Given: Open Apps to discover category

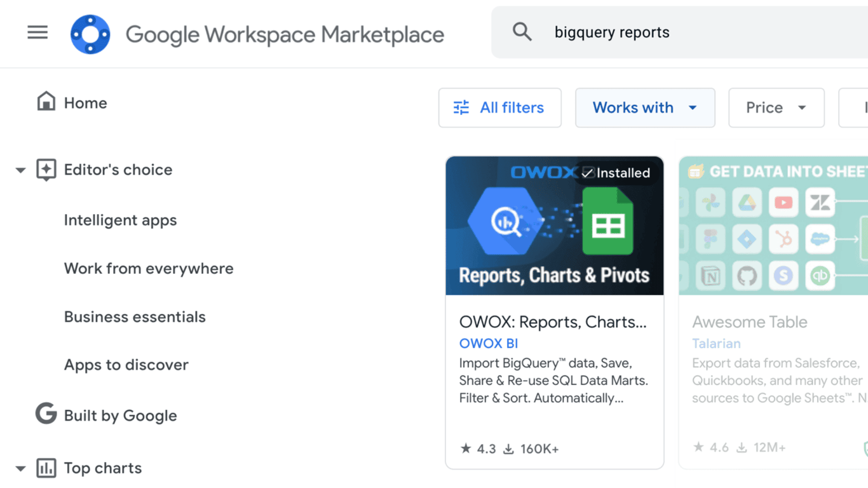Looking at the screenshot, I should point(126,365).
